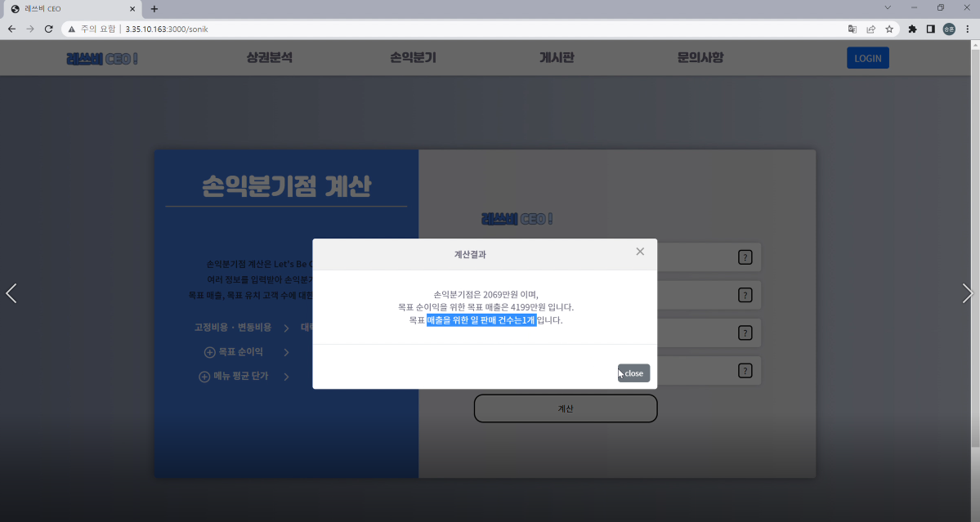Click the previous slide arrow on the left edge
Viewport: 980px width, 522px height.
point(11,292)
